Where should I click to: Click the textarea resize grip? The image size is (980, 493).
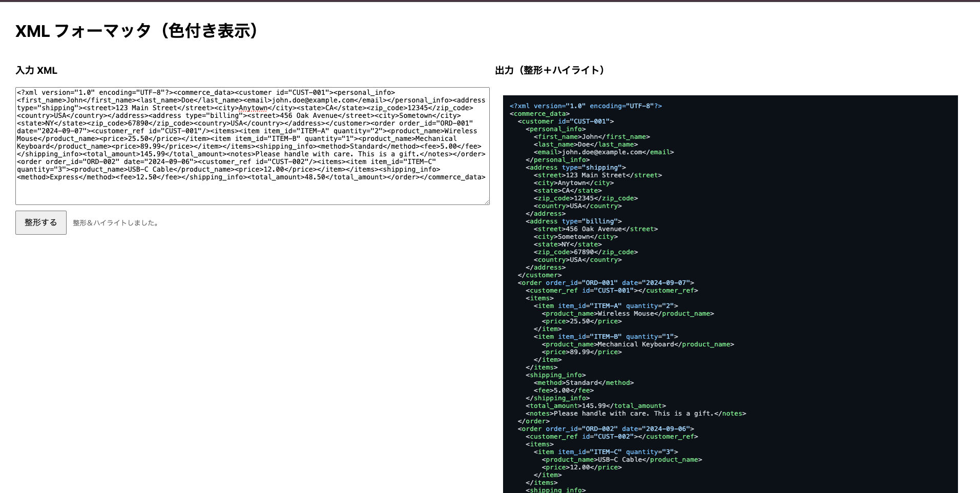[487, 202]
